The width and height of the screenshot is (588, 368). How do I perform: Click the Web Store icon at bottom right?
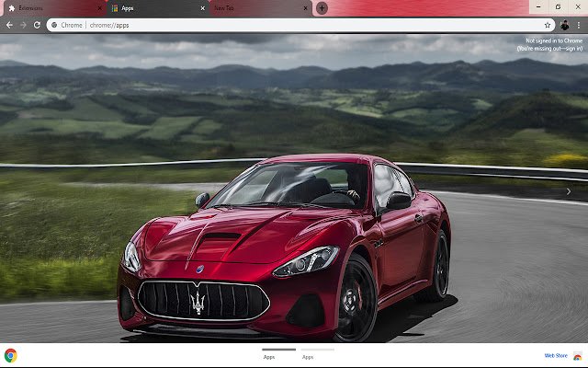(578, 356)
